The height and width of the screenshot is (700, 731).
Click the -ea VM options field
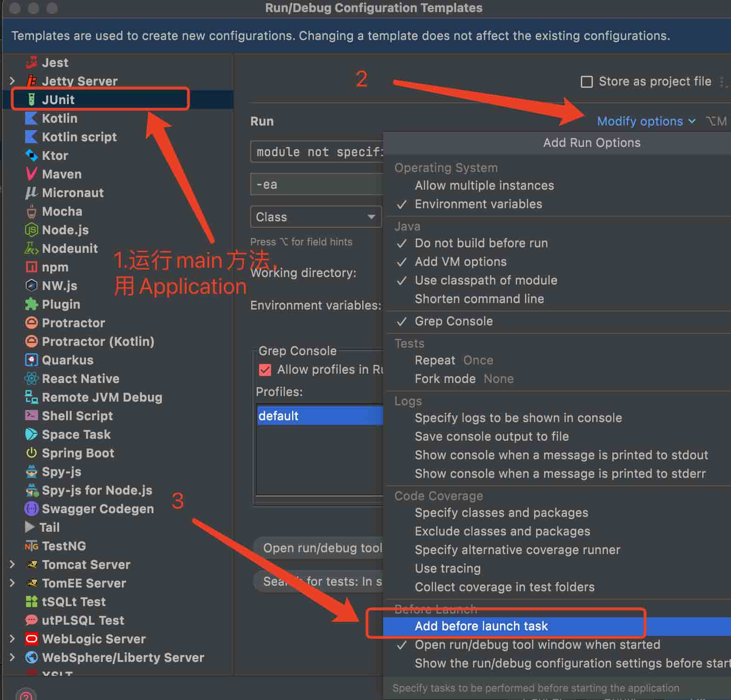tap(317, 185)
